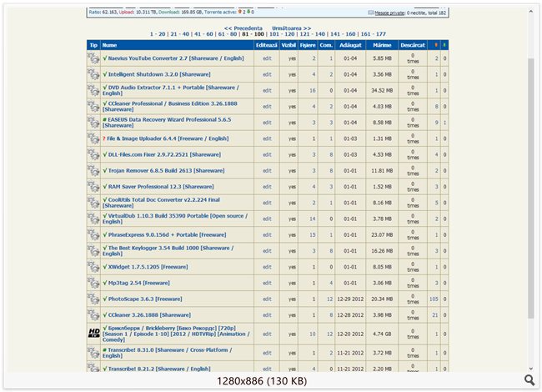Click the 12 comments count for PhotoScape
The image size is (542, 392).
tap(329, 299)
